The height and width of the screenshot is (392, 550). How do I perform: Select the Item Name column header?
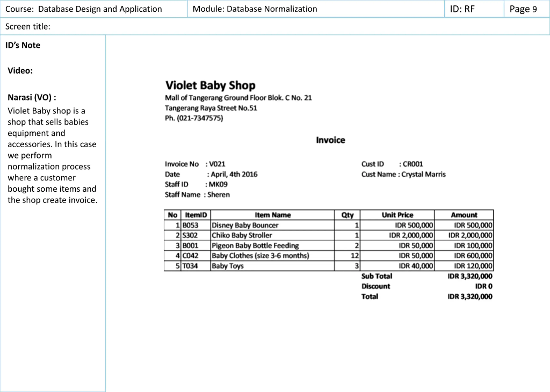point(273,215)
